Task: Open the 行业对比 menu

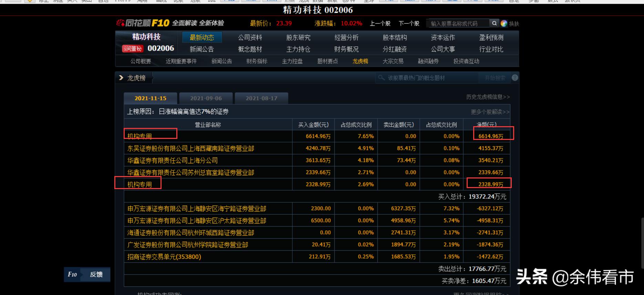Action: tap(491, 49)
